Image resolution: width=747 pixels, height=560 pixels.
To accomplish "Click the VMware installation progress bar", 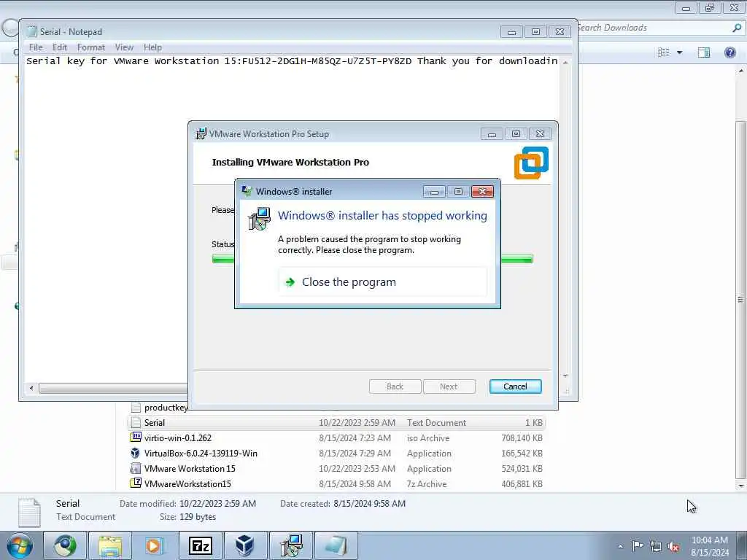I will [x=372, y=259].
